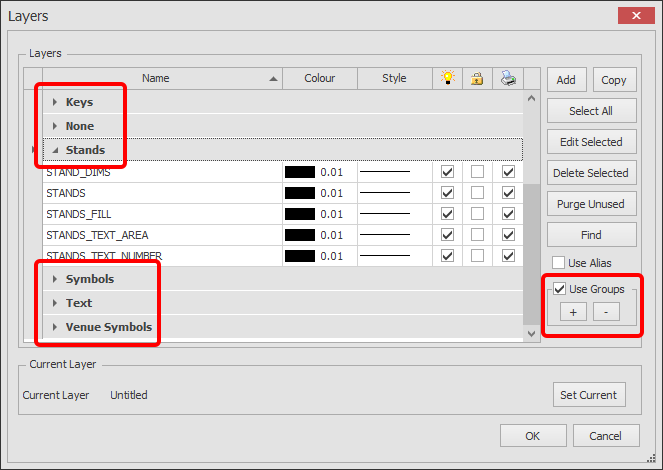Toggle lock checkbox for STANDS layer
Viewport: 663px width, 470px height.
(477, 193)
